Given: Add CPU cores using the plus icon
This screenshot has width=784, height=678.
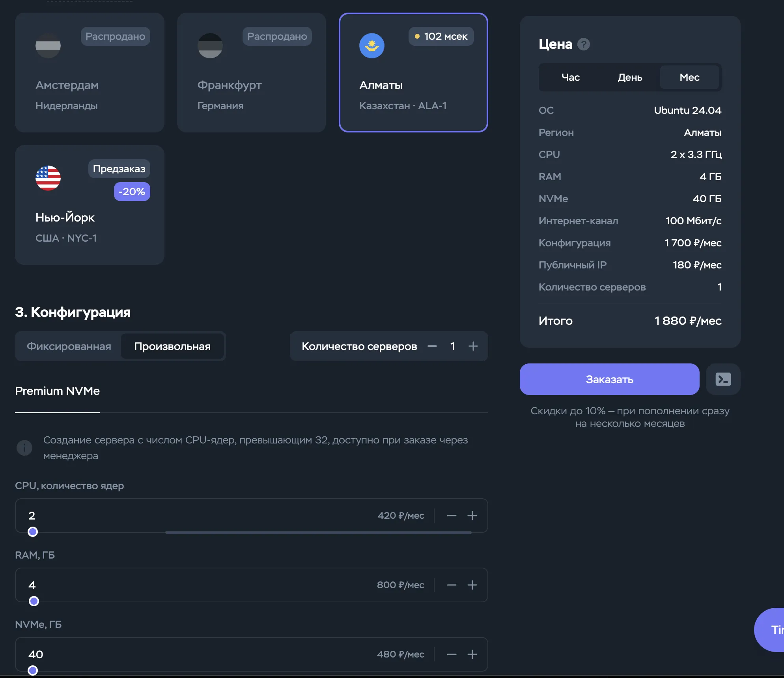Looking at the screenshot, I should tap(472, 516).
